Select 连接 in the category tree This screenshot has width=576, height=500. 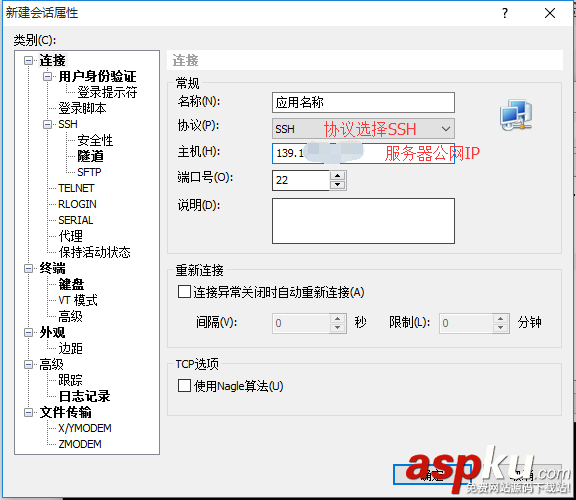53,60
